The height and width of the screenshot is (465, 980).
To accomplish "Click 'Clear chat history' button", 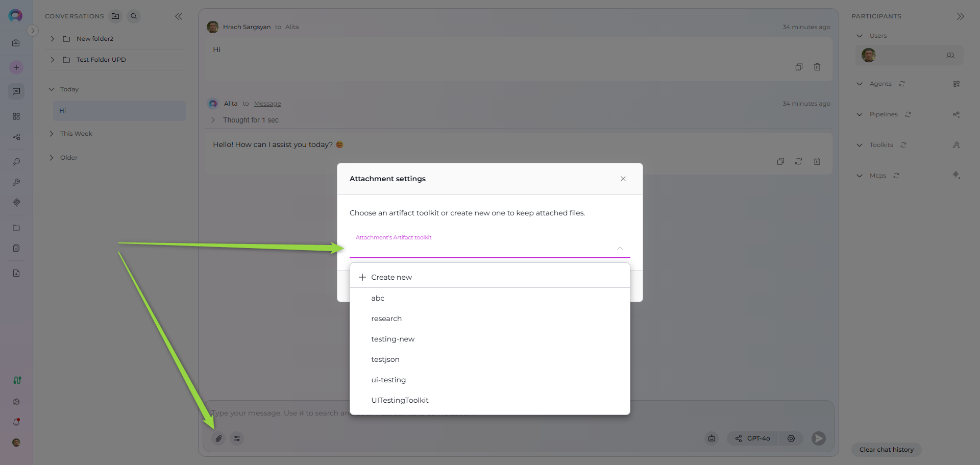I will [x=886, y=450].
